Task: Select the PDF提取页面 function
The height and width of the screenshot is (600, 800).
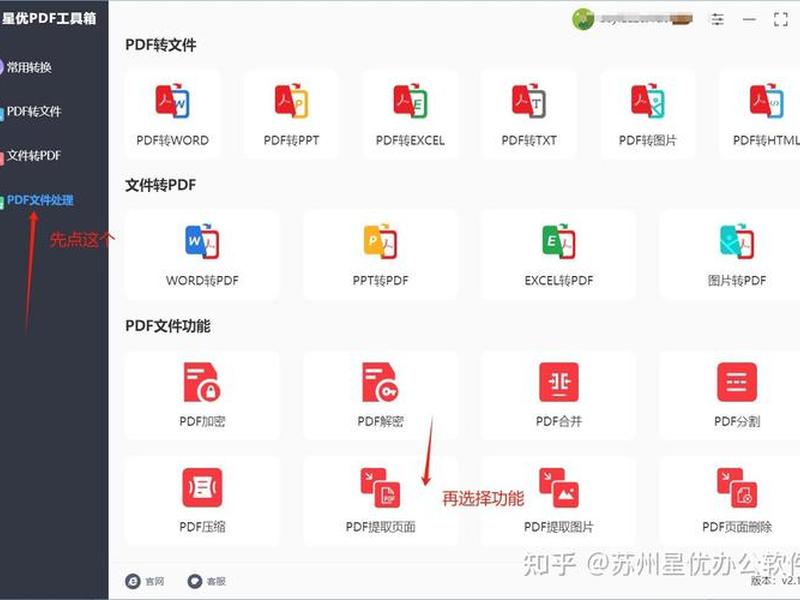Action: [381, 501]
